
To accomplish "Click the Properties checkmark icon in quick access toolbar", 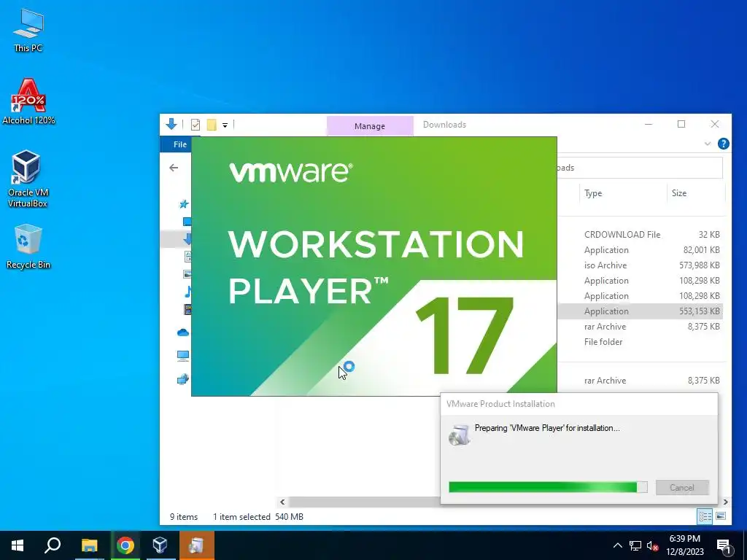I will 196,125.
